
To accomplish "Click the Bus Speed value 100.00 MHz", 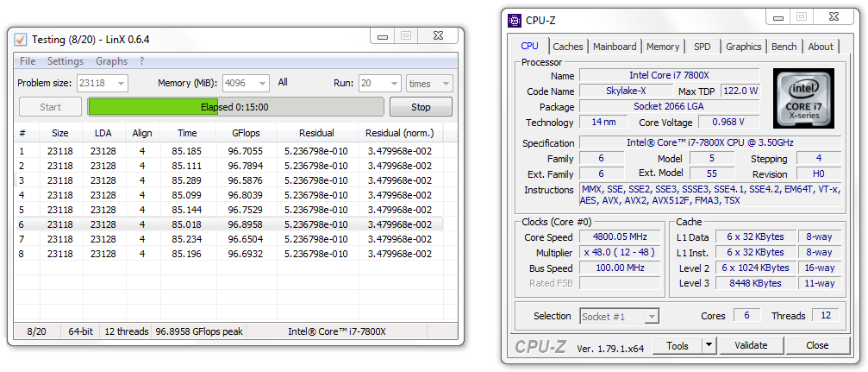I will 620,268.
